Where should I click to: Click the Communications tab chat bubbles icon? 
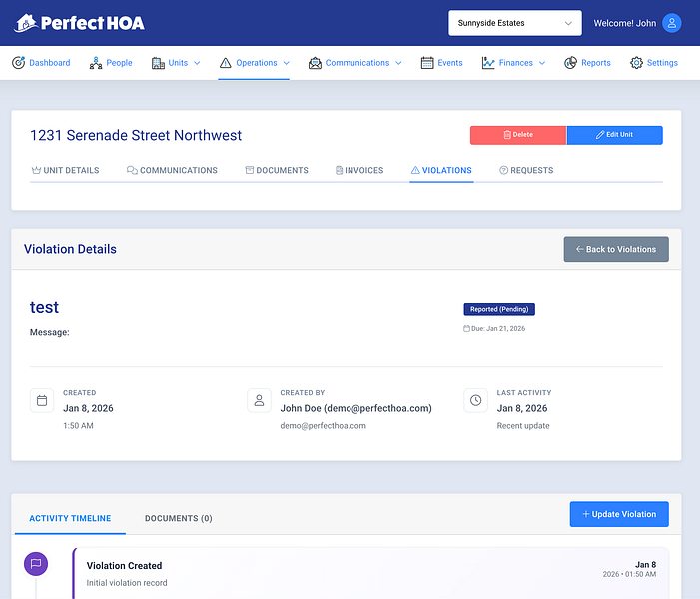(x=132, y=170)
